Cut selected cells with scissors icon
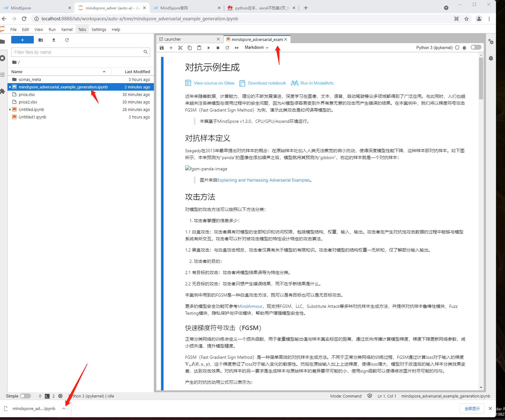Viewport: 505px width, 420px height. pyautogui.click(x=180, y=48)
